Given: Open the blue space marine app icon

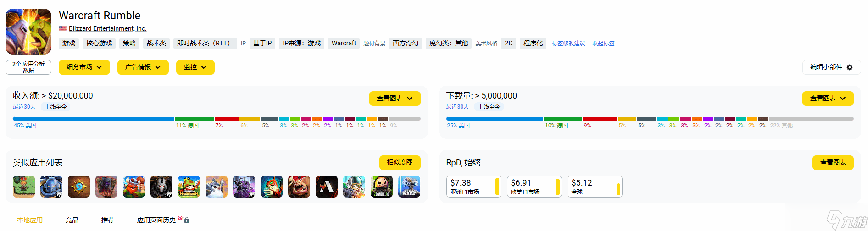Looking at the screenshot, I should click(x=51, y=187).
